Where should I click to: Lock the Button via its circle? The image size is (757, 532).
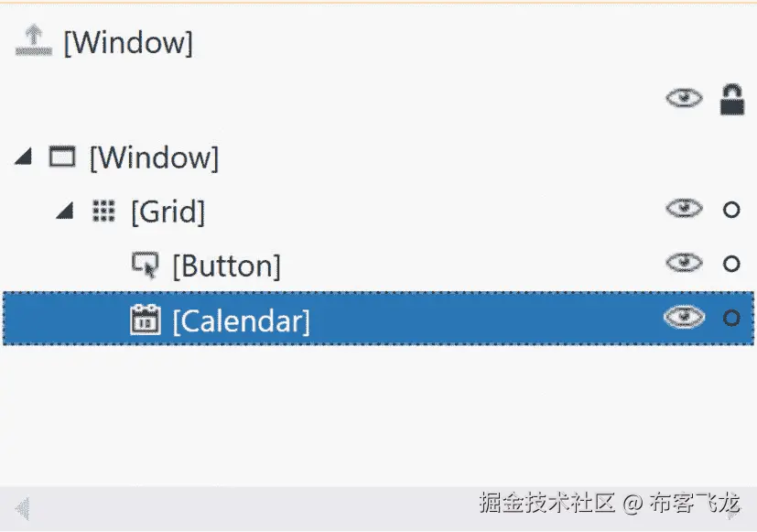pos(730,265)
